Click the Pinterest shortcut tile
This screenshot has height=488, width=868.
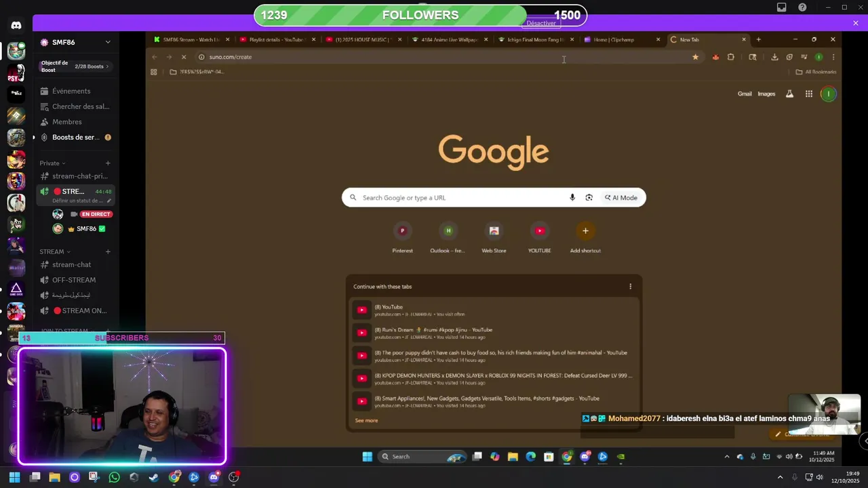click(x=402, y=237)
